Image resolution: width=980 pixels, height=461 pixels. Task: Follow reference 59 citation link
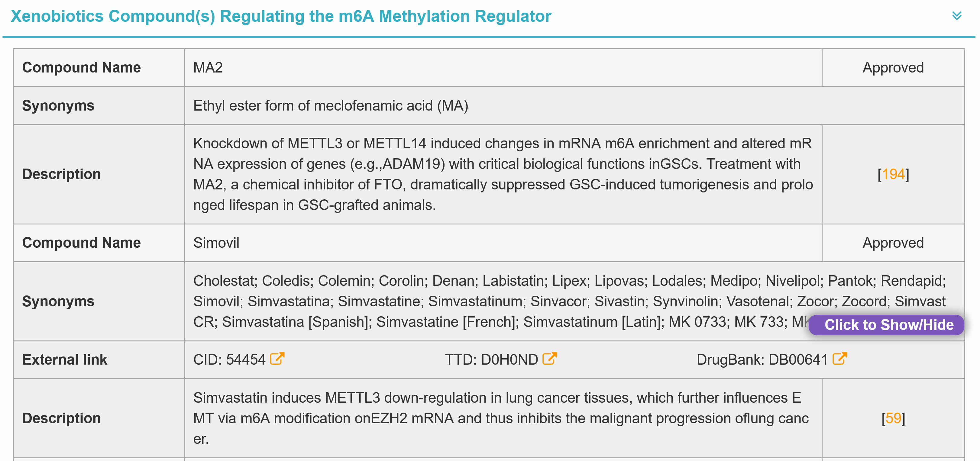click(893, 418)
